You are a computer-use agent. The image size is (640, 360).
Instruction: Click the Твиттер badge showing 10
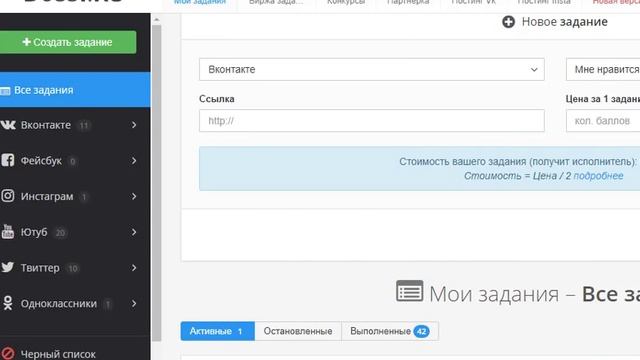(x=73, y=268)
